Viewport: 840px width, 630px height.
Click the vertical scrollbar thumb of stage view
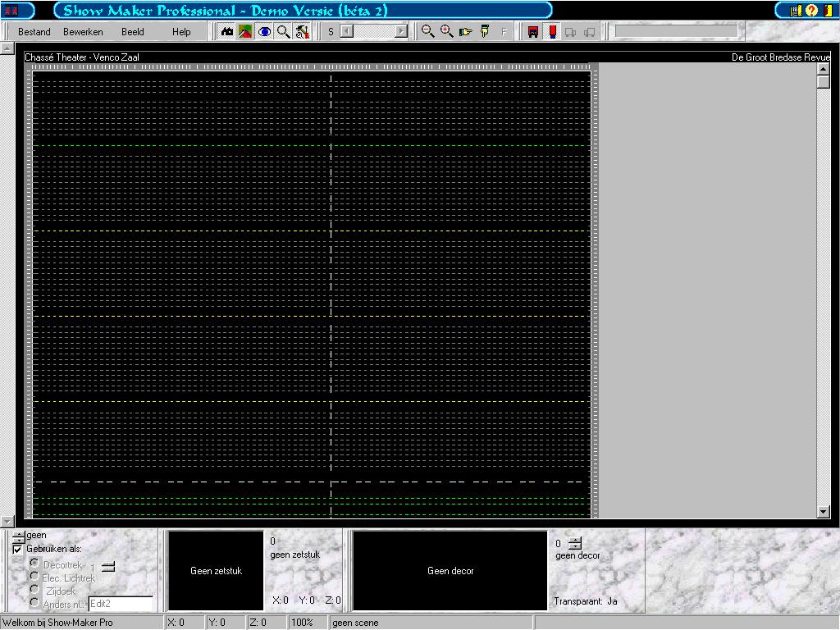824,82
